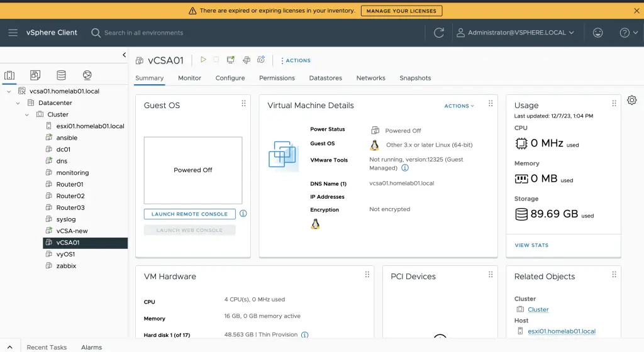View the Snapshots tab

click(x=415, y=78)
